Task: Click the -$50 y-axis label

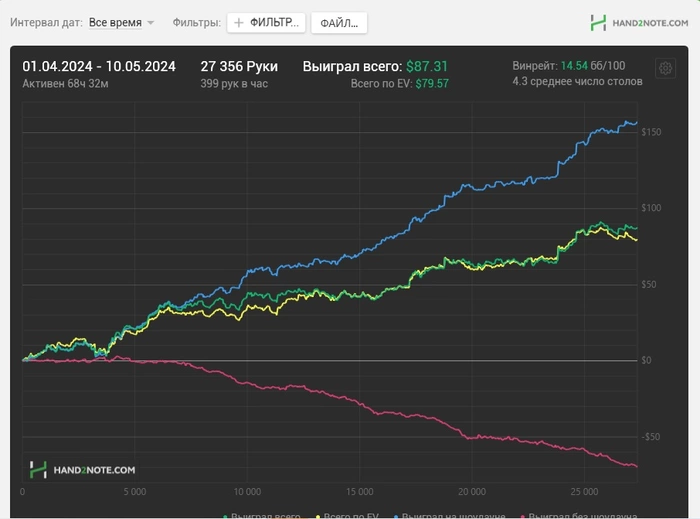Action: 650,437
